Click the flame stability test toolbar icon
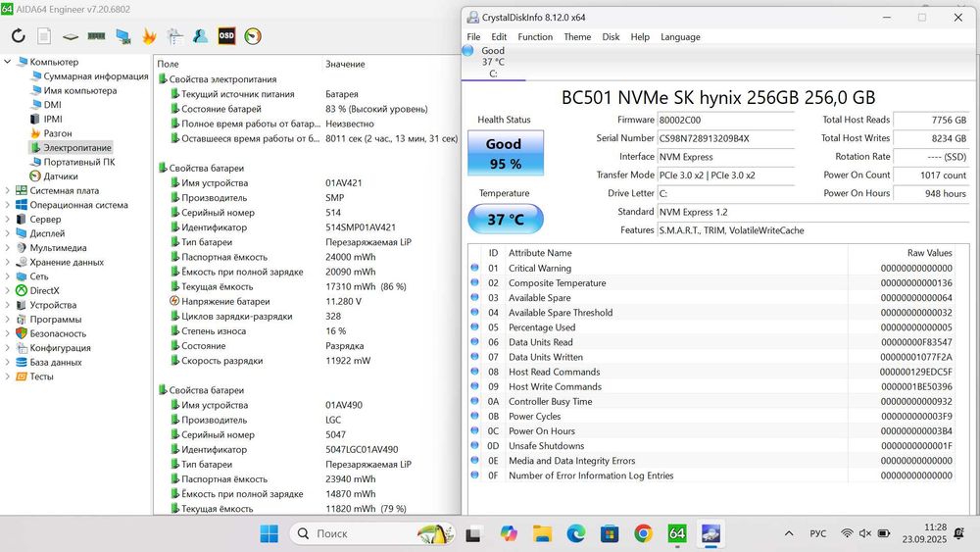This screenshot has width=980, height=552. click(149, 36)
